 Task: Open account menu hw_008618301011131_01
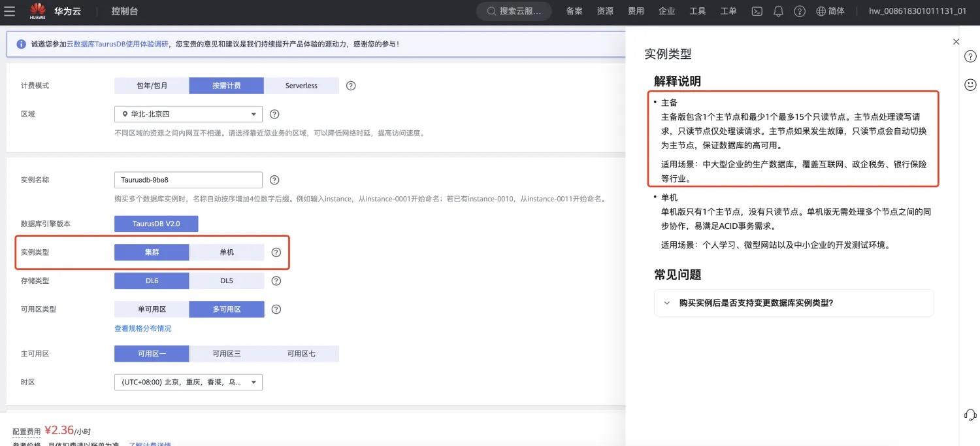pos(917,11)
